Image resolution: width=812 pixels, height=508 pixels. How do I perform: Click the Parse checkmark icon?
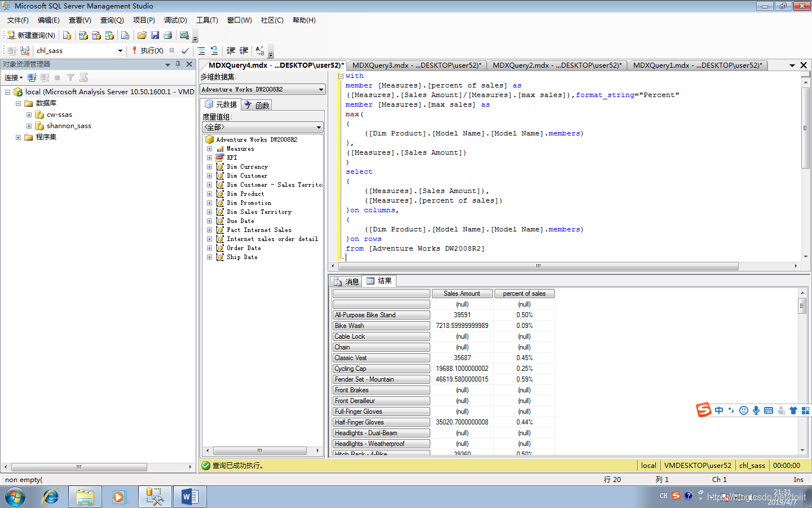[x=185, y=50]
